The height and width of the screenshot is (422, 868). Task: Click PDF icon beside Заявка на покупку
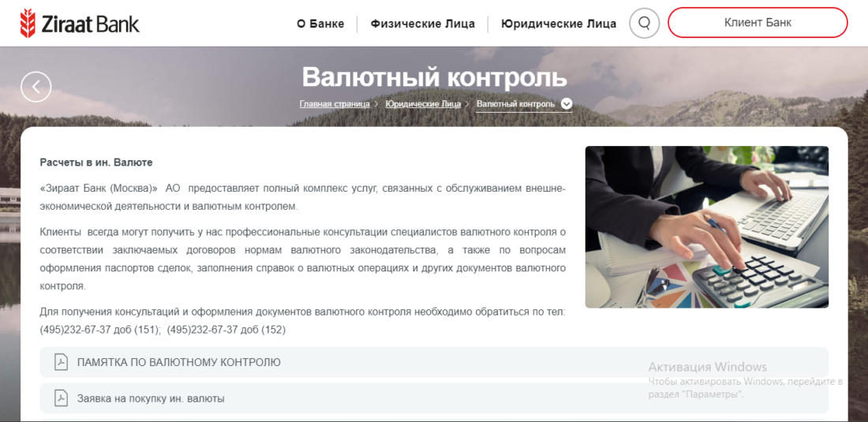pos(61,398)
